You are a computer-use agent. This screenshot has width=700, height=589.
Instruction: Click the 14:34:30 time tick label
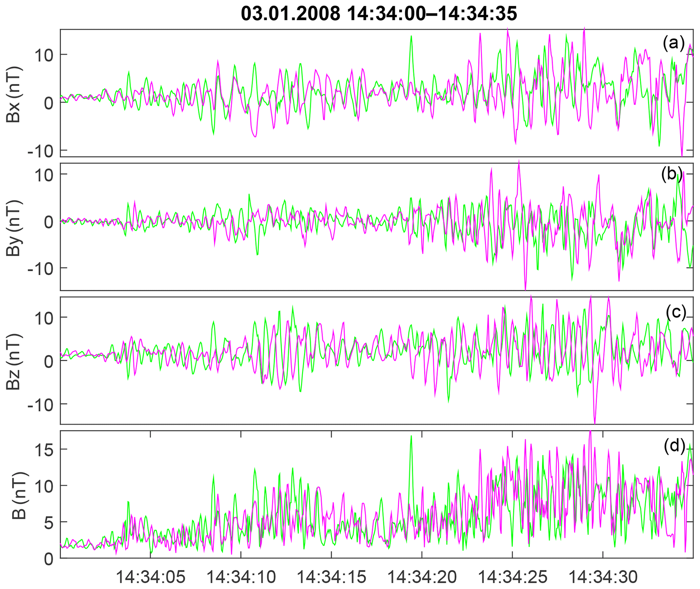point(602,576)
